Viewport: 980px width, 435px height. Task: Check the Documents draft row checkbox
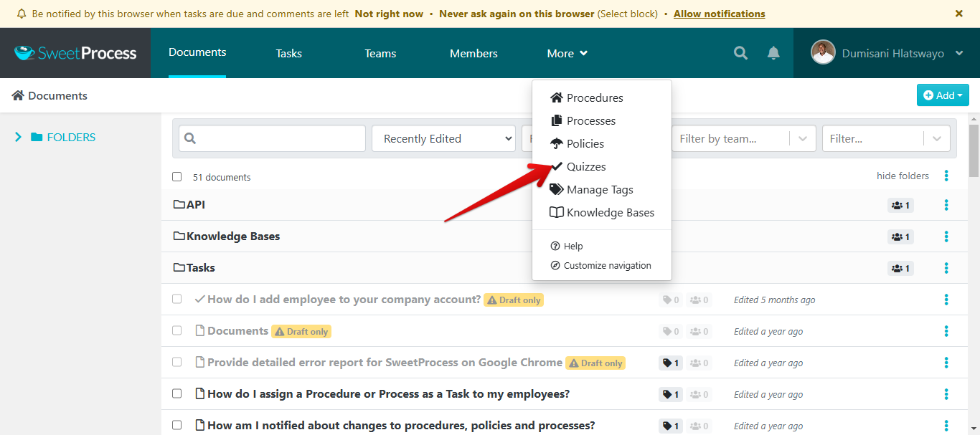tap(177, 331)
